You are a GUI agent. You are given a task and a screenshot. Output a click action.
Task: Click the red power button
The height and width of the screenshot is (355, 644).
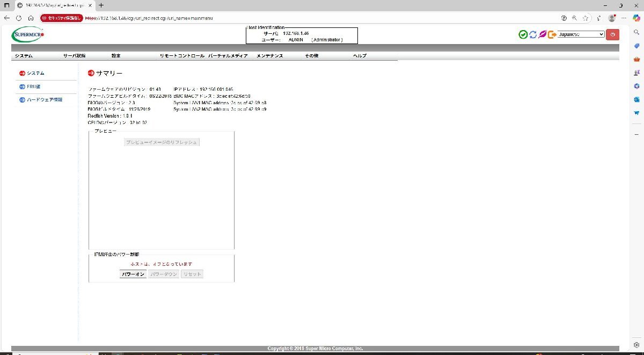(x=613, y=34)
